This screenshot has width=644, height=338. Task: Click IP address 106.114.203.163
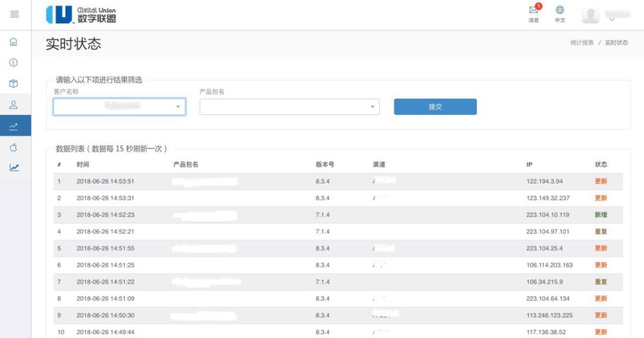pos(550,265)
